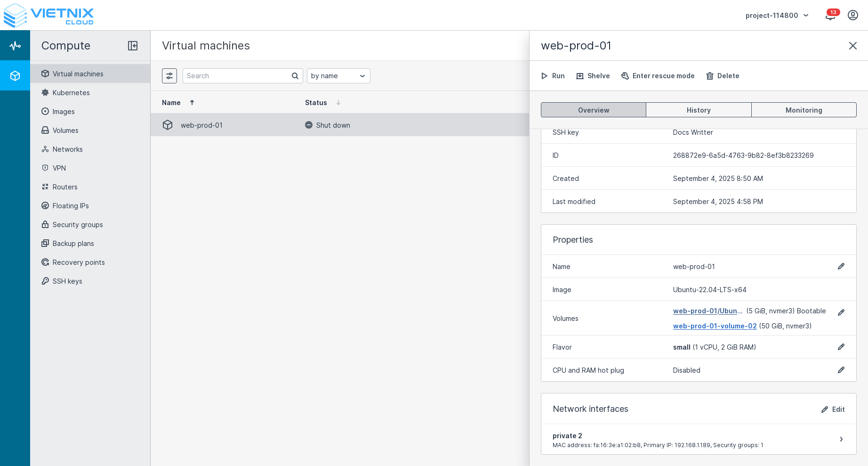Open the Virtual machines sidebar section
The image size is (868, 466).
[78, 74]
